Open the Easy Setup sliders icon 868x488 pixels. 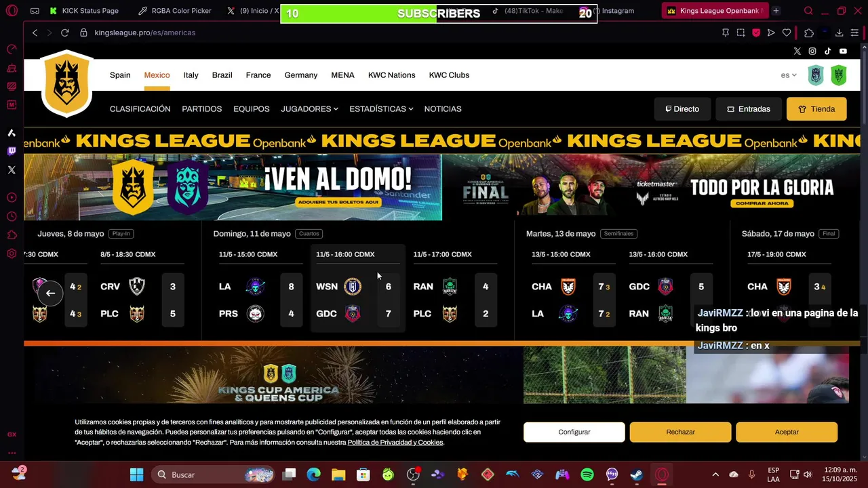pos(854,33)
